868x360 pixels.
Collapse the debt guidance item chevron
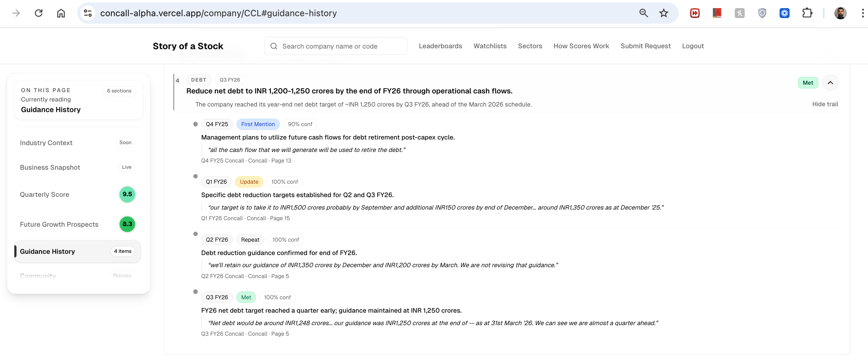(x=830, y=83)
